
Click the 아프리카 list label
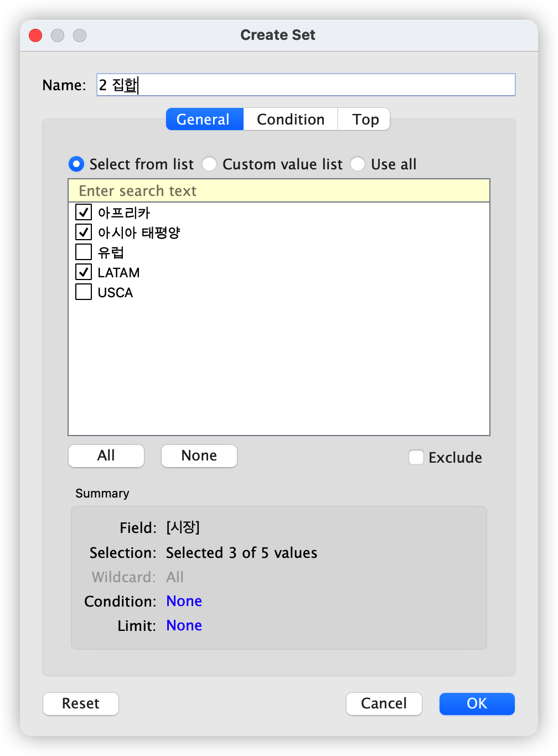click(x=124, y=213)
